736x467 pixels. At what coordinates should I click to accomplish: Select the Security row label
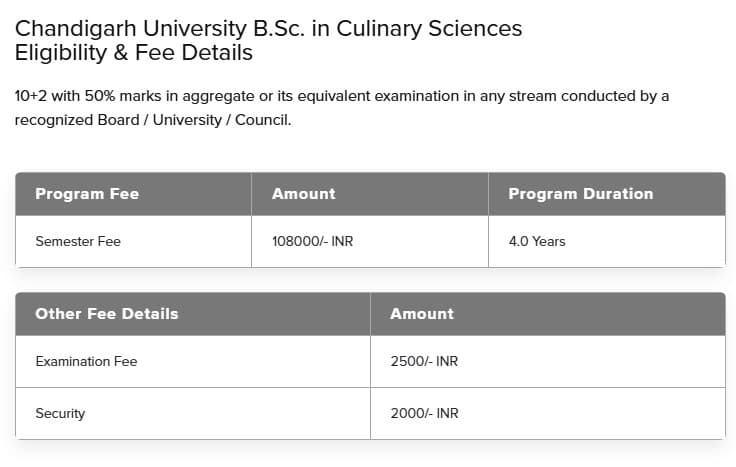coord(60,413)
